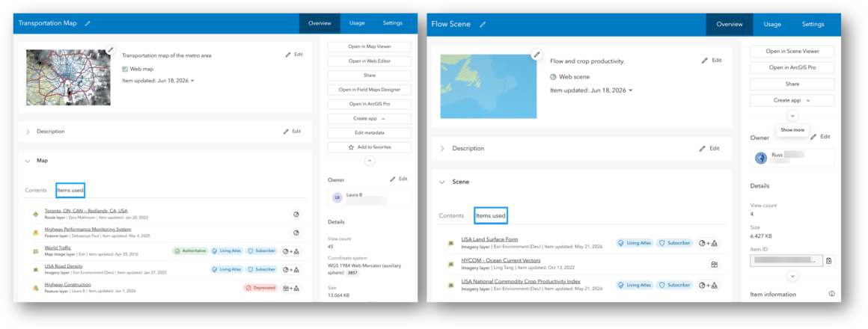868x329 pixels.
Task: Open USA Land Surface Form link
Action: coord(489,239)
